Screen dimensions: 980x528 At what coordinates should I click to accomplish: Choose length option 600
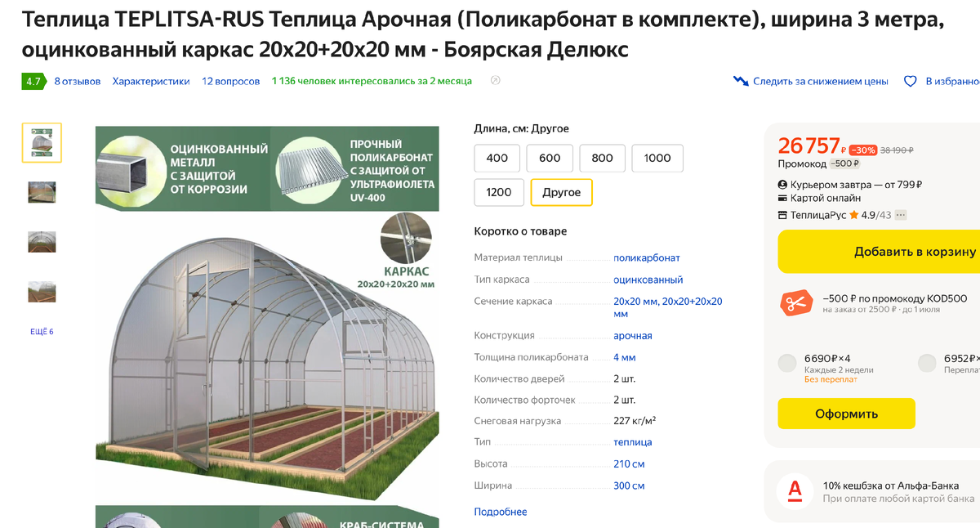(x=550, y=159)
